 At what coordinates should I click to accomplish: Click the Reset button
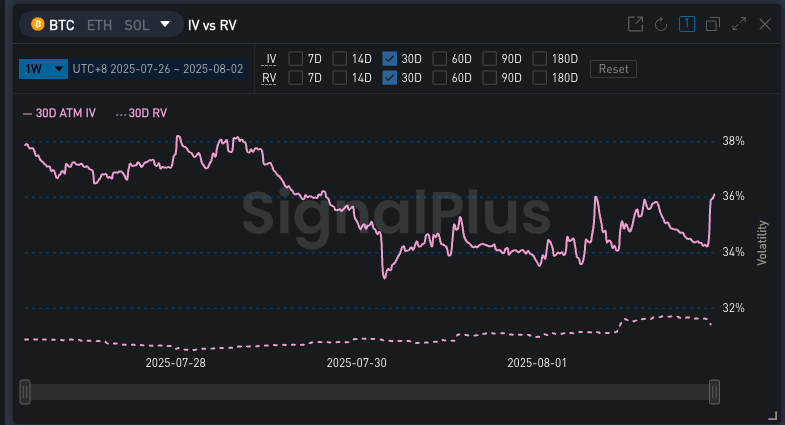(x=613, y=69)
